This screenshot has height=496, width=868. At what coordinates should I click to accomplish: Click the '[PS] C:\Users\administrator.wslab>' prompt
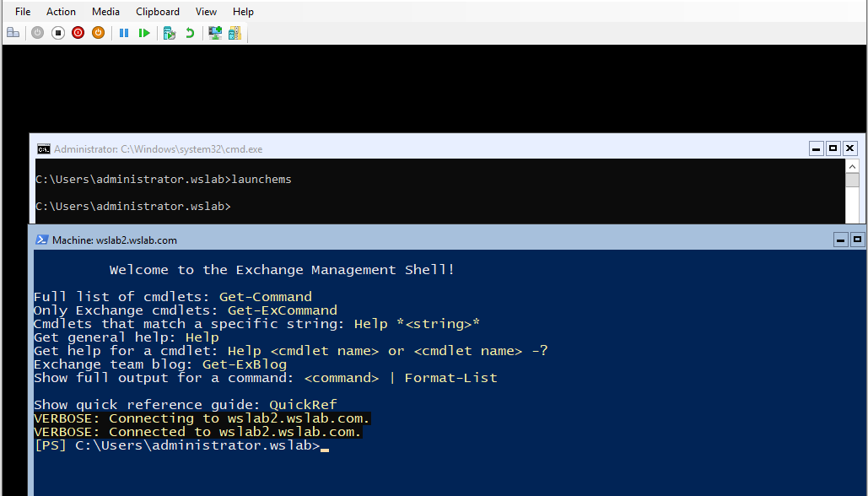(x=177, y=445)
